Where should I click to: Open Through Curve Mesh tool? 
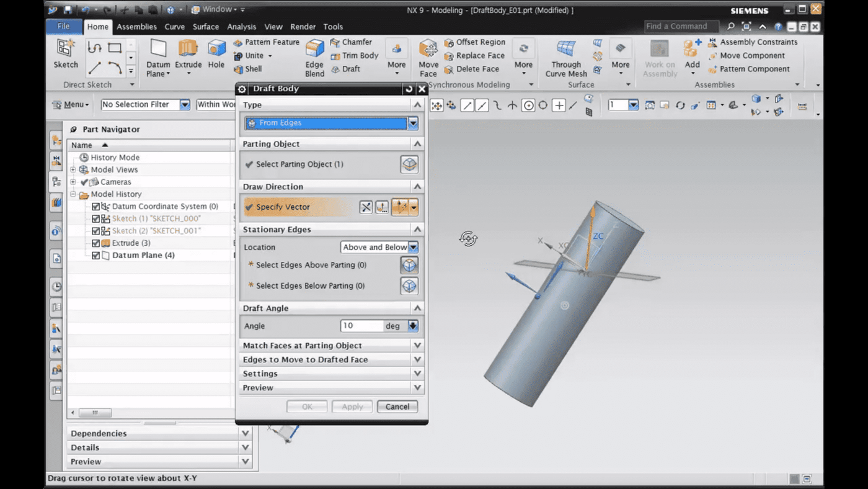[566, 59]
